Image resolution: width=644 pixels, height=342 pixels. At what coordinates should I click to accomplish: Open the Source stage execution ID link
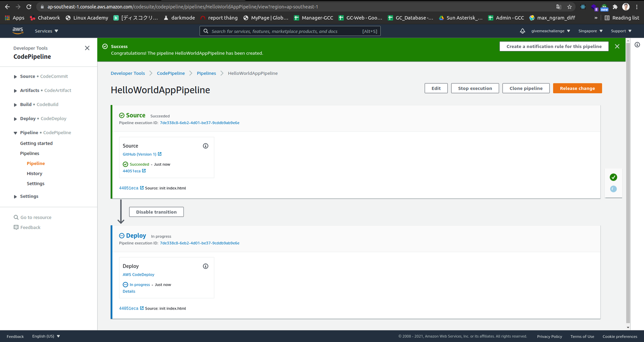[x=199, y=123]
